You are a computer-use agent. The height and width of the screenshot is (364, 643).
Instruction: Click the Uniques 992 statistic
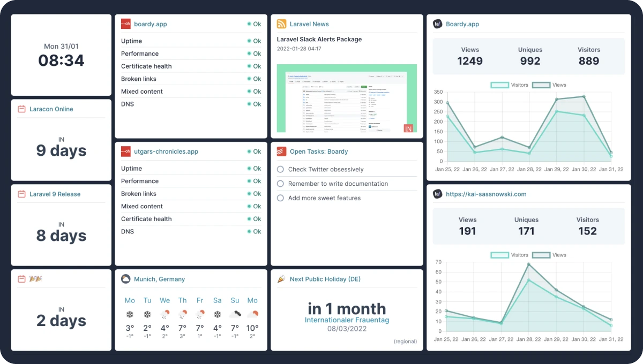[x=530, y=56]
